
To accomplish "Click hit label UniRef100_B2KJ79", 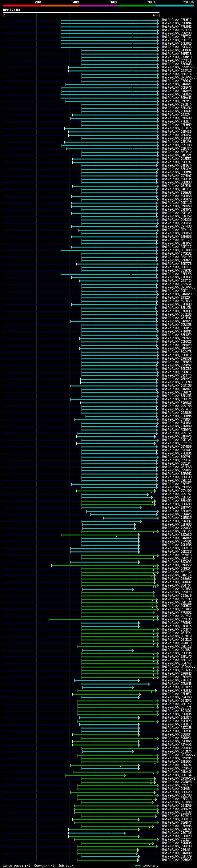I will click(176, 857).
